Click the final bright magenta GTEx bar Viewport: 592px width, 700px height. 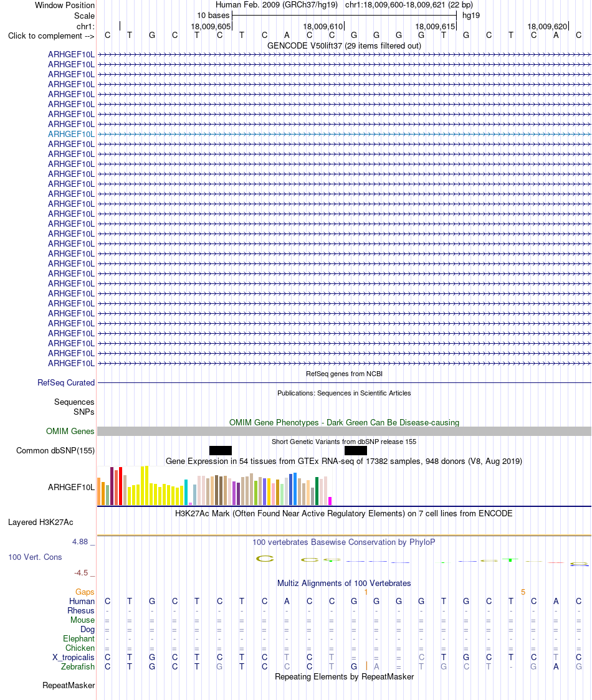[x=330, y=501]
